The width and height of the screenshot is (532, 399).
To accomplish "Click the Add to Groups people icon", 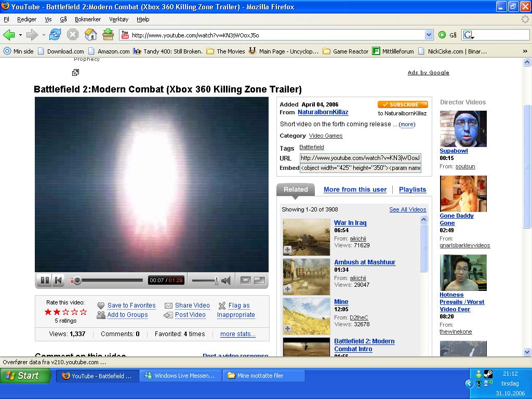I will (x=101, y=315).
